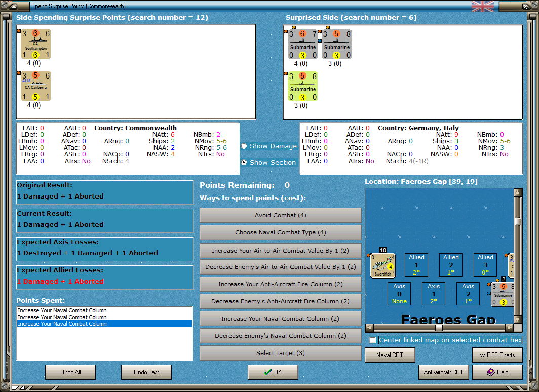
Task: Click the Axis 1 sea box
Action: [x=434, y=294]
